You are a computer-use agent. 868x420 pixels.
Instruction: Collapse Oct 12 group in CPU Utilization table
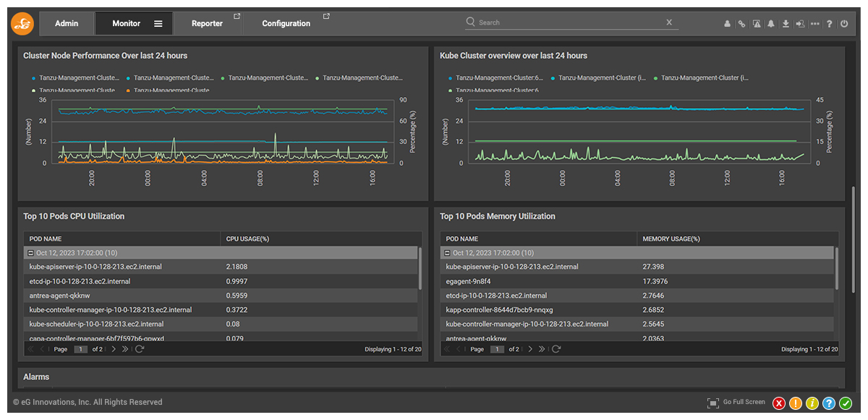point(30,253)
